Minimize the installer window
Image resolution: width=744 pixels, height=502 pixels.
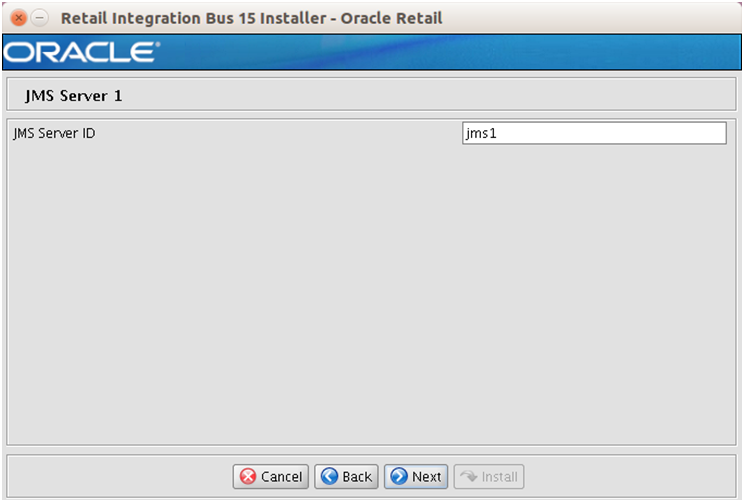point(40,18)
